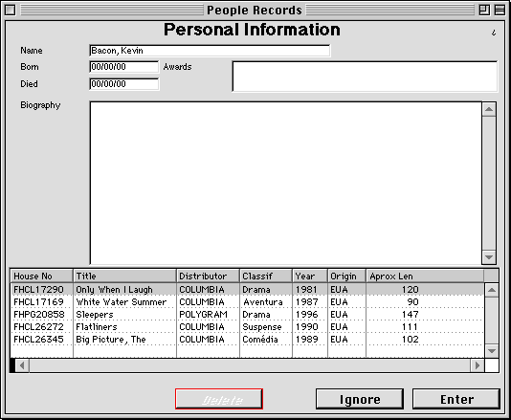Screen dimensions: 511x420
Task: Click the Name field with Bacon, Kevin
Action: pos(210,51)
